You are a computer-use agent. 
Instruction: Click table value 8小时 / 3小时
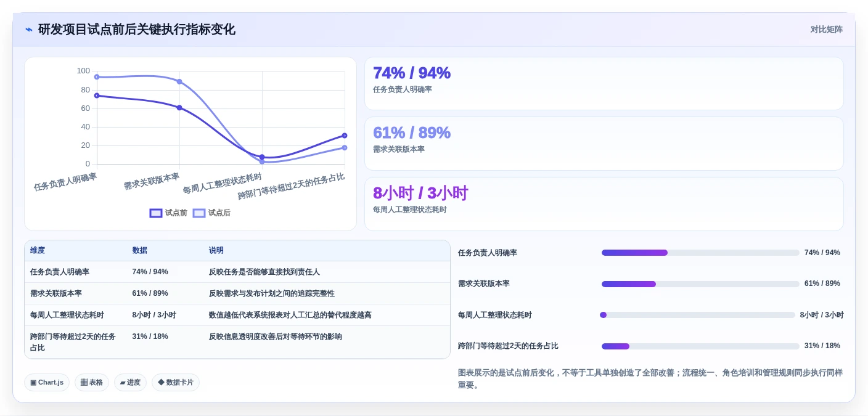[x=154, y=315]
